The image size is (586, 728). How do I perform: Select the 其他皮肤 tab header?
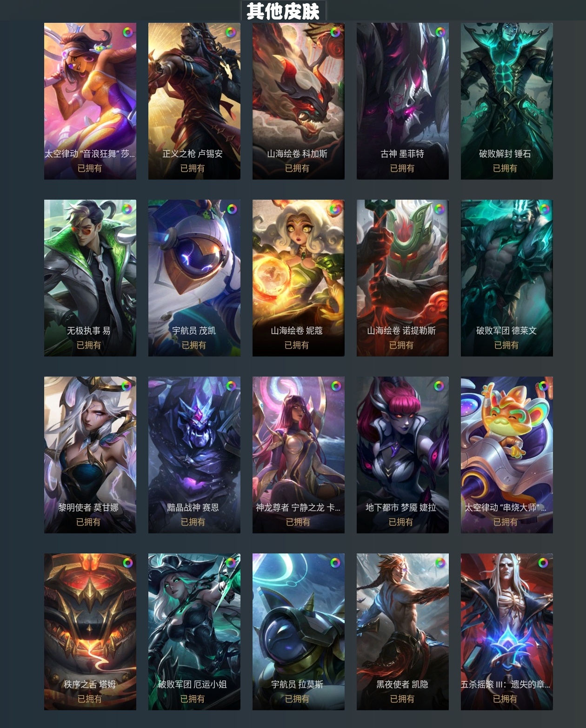tap(283, 11)
